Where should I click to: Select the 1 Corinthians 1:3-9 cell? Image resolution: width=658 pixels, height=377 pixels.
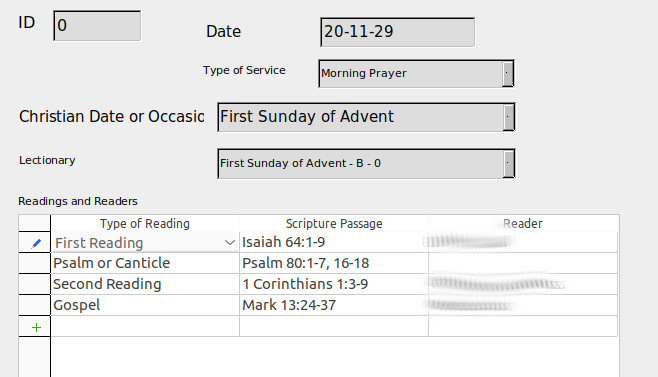(x=334, y=284)
